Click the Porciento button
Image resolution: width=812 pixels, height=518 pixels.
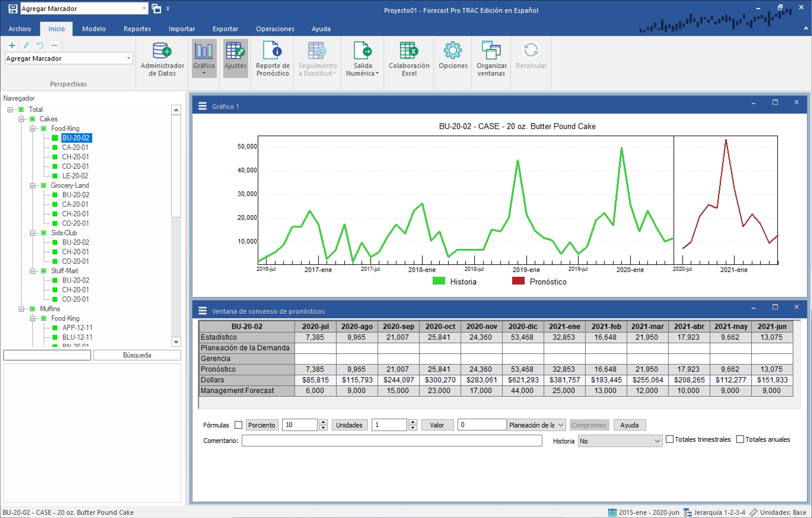click(261, 425)
